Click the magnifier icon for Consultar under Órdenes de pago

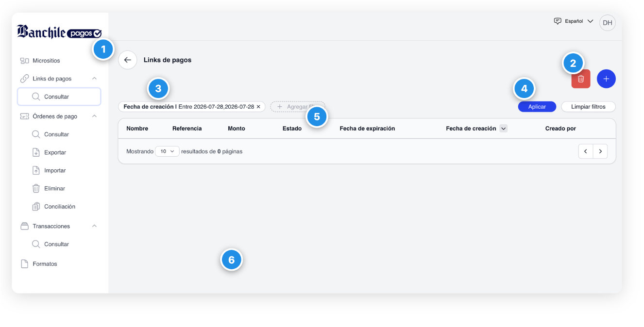coord(36,134)
